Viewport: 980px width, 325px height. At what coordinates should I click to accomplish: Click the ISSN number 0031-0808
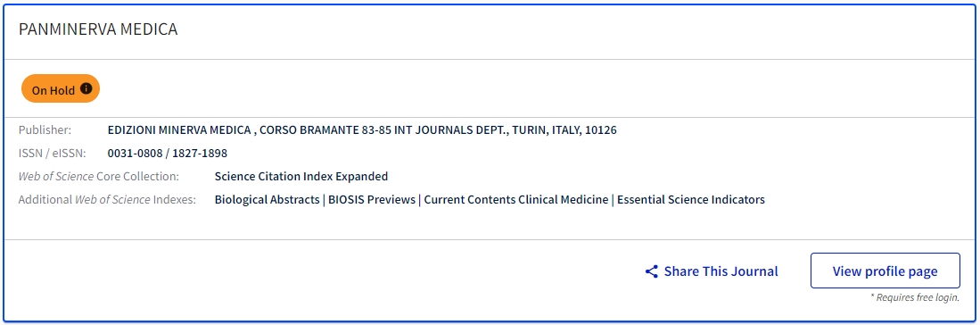tap(135, 153)
